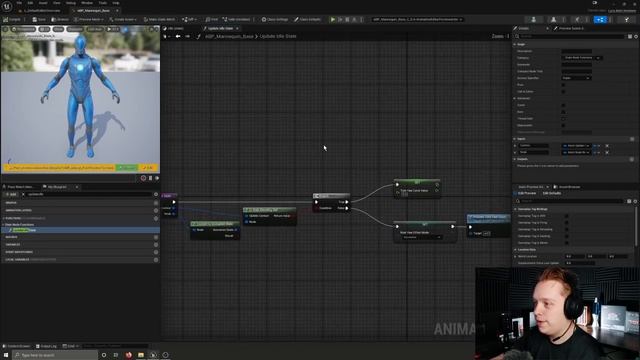Open the Create Asset dropdown
The image size is (640, 360).
(123, 19)
